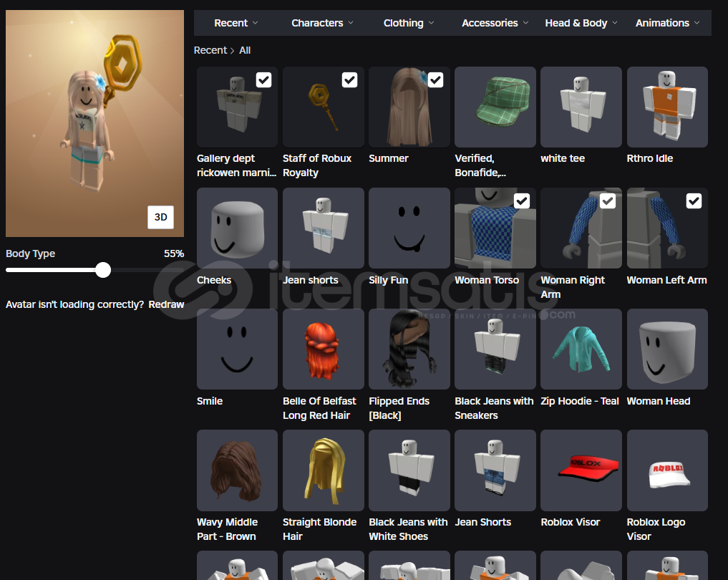Open the Animations tab

coord(663,23)
